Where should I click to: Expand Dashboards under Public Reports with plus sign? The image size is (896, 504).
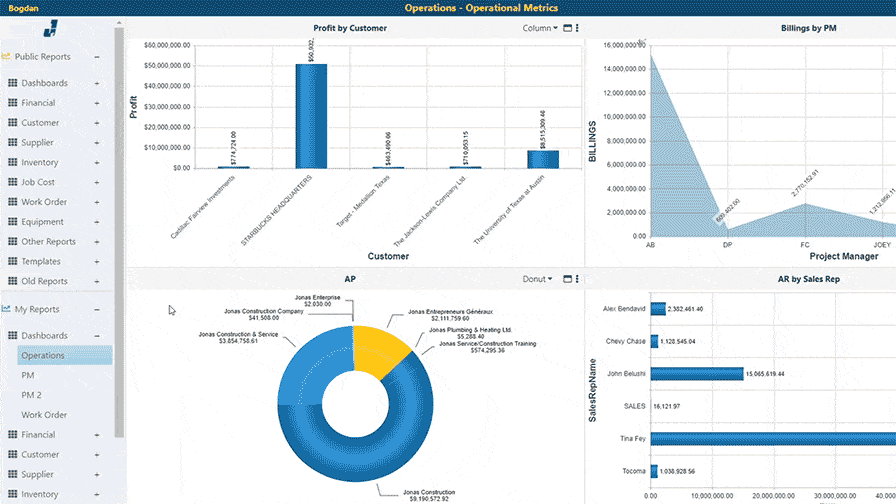tap(97, 83)
